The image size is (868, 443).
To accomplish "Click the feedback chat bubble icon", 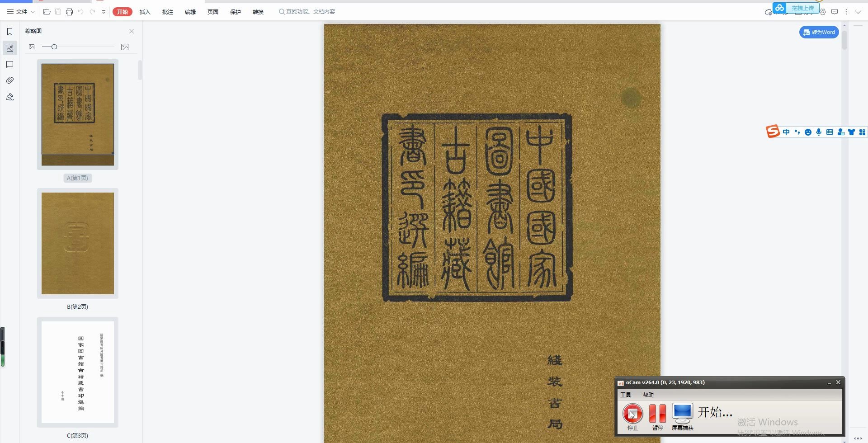I will [835, 12].
